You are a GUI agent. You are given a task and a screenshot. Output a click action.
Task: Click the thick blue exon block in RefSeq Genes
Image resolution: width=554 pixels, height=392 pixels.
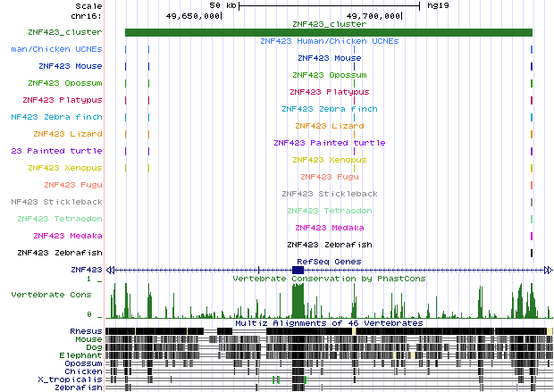point(298,269)
